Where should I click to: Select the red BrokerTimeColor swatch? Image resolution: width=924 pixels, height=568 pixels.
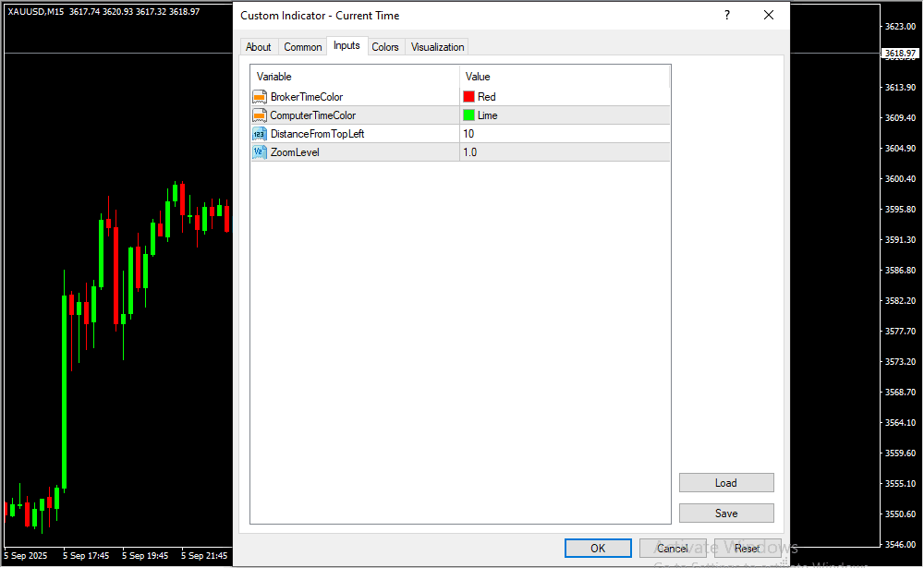click(469, 97)
